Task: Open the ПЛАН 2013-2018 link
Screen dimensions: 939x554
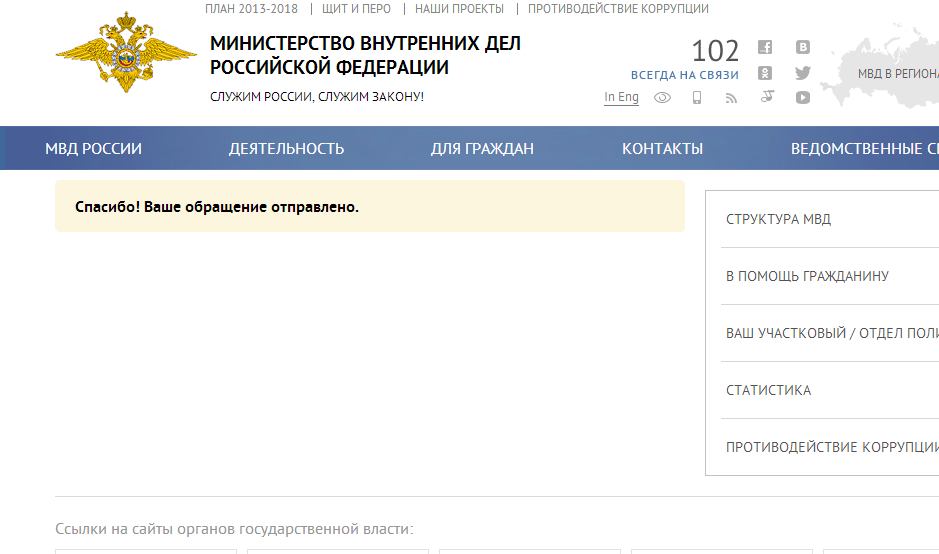Action: (251, 9)
